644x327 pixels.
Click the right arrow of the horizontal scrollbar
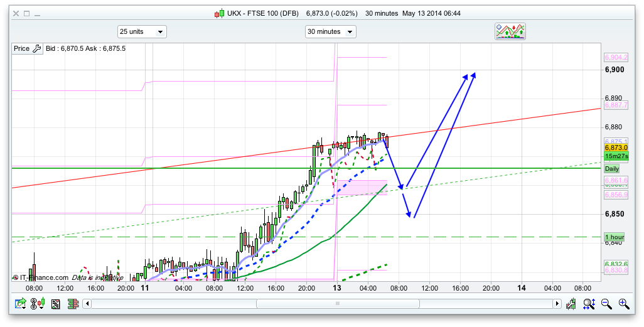[x=556, y=304]
